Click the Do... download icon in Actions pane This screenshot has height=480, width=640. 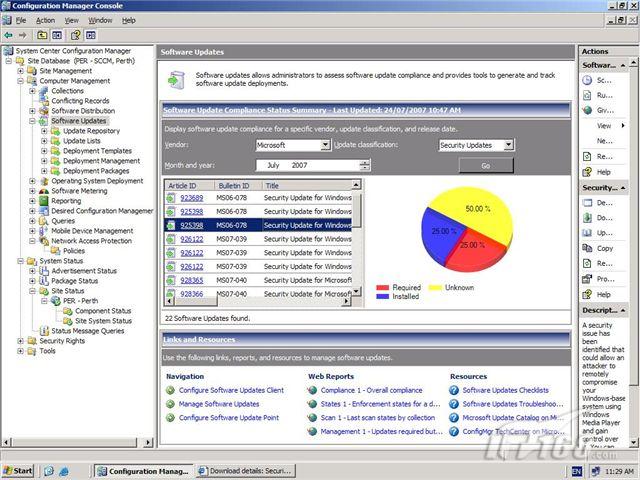[x=587, y=218]
